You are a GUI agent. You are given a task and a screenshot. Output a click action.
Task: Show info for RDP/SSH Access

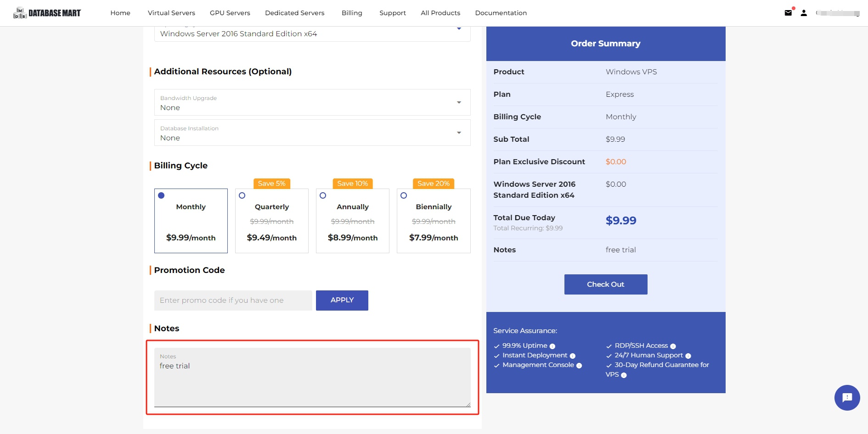coord(673,346)
